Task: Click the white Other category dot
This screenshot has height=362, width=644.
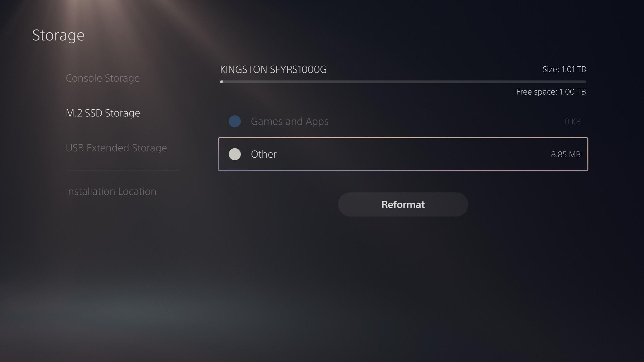Action: pos(235,154)
